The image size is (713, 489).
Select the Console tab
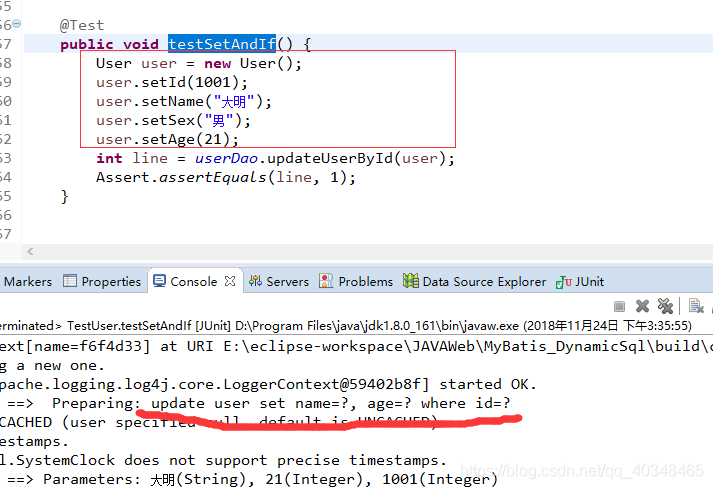click(x=194, y=282)
